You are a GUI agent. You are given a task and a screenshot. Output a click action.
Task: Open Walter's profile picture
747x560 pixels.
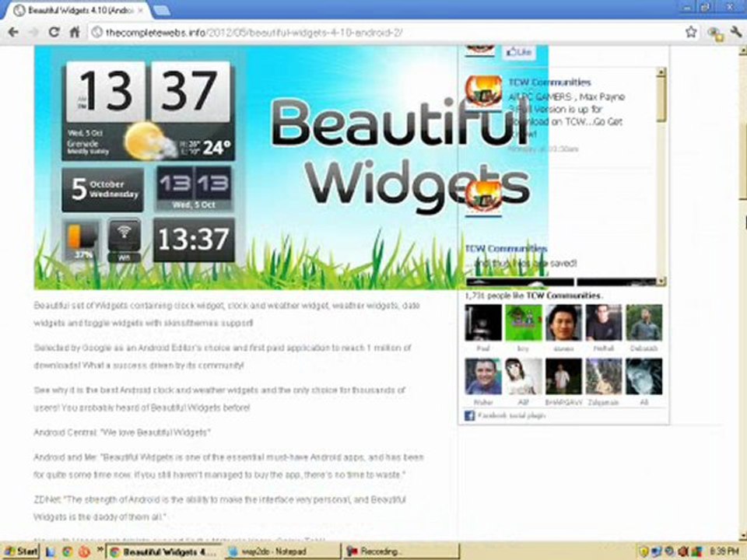click(483, 376)
